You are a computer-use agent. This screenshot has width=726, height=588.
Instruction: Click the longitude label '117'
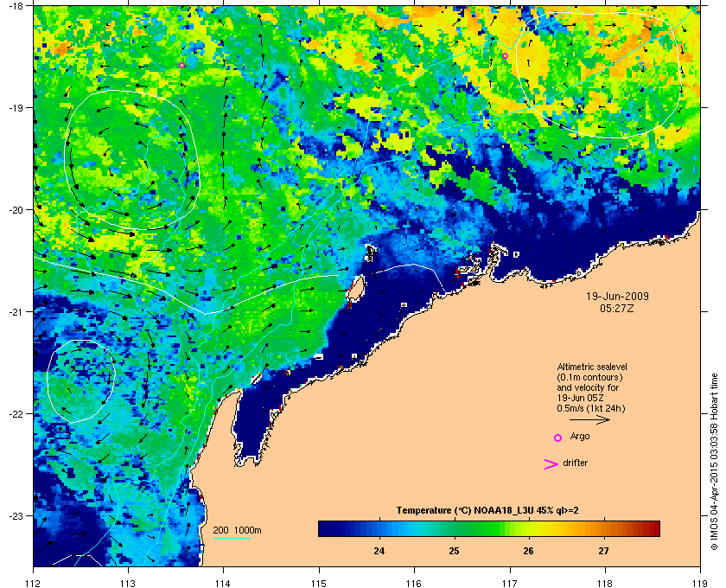(510, 584)
